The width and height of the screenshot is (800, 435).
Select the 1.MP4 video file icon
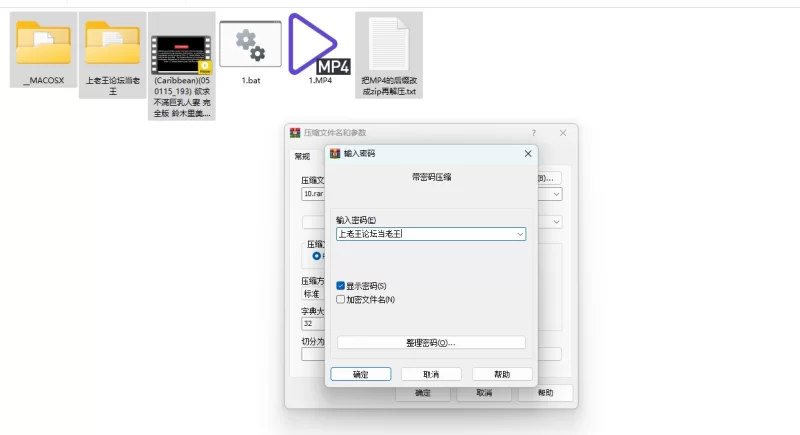[319, 44]
